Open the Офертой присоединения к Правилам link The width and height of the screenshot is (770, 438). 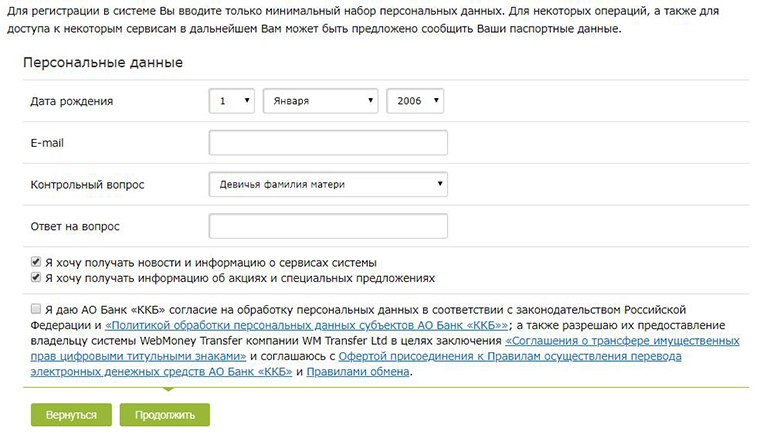(510, 356)
